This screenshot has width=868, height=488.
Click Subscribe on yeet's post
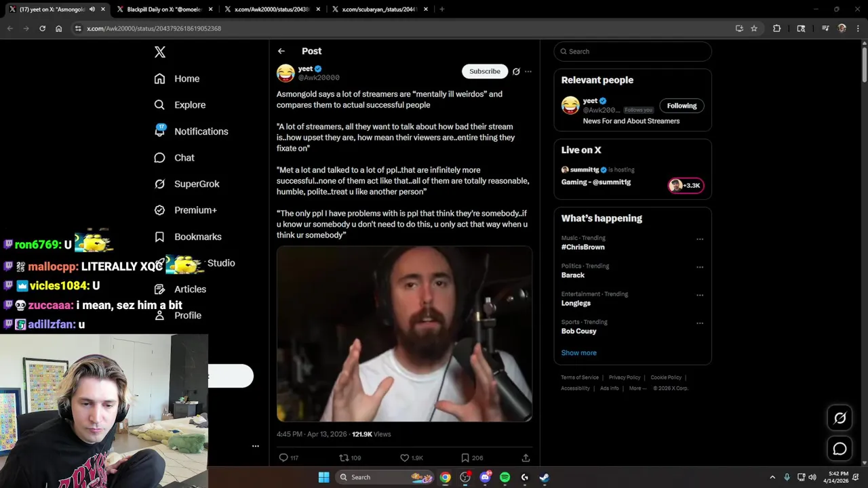[485, 71]
